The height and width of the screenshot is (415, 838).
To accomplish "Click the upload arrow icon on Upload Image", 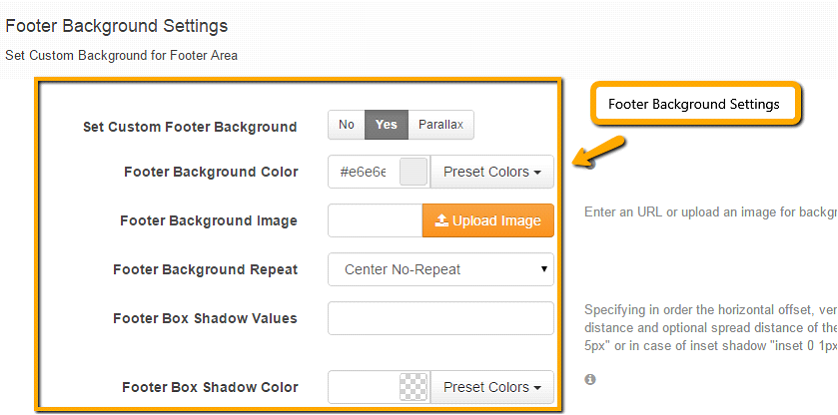I will [x=441, y=221].
